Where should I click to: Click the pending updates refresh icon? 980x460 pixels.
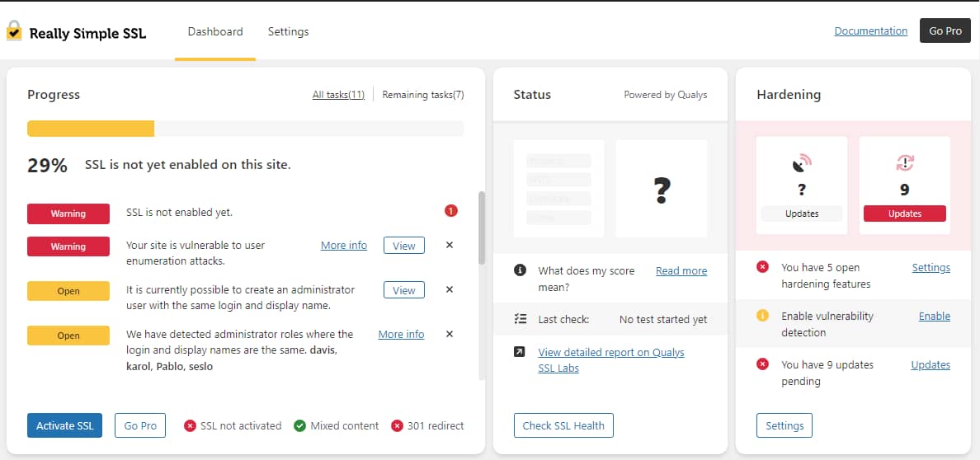pyautogui.click(x=904, y=163)
